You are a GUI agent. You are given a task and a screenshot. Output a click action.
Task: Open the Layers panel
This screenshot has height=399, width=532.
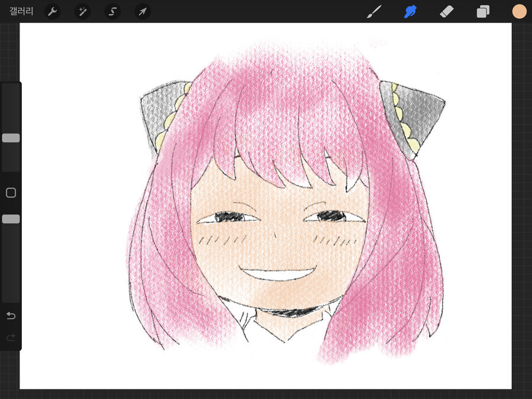(483, 12)
